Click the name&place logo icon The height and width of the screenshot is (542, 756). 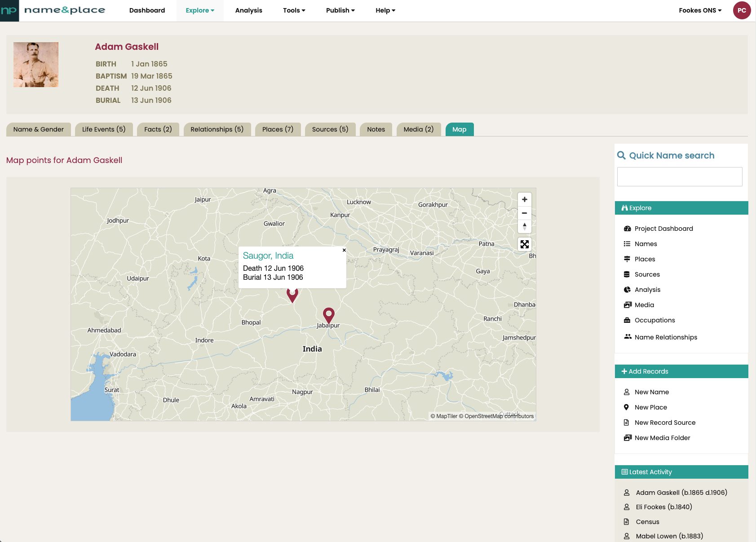pyautogui.click(x=9, y=10)
